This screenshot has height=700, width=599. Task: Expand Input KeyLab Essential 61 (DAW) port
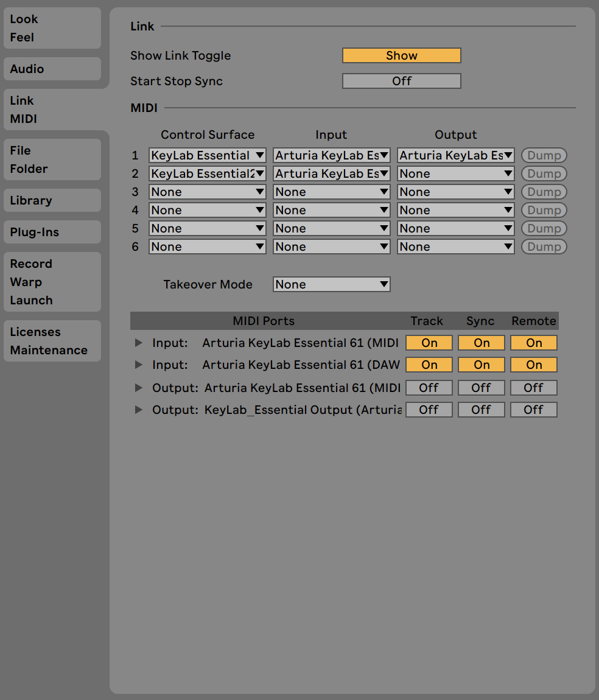(x=139, y=365)
